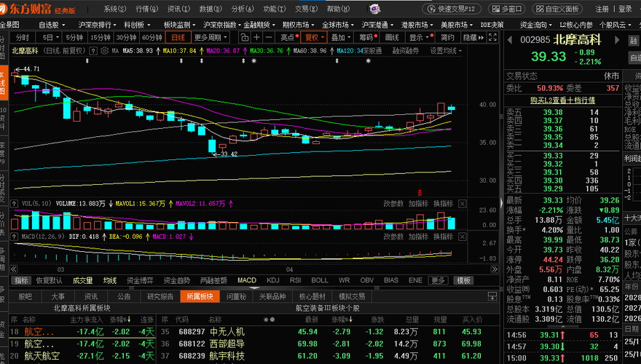Click the 44.71 high price marker

(28, 69)
